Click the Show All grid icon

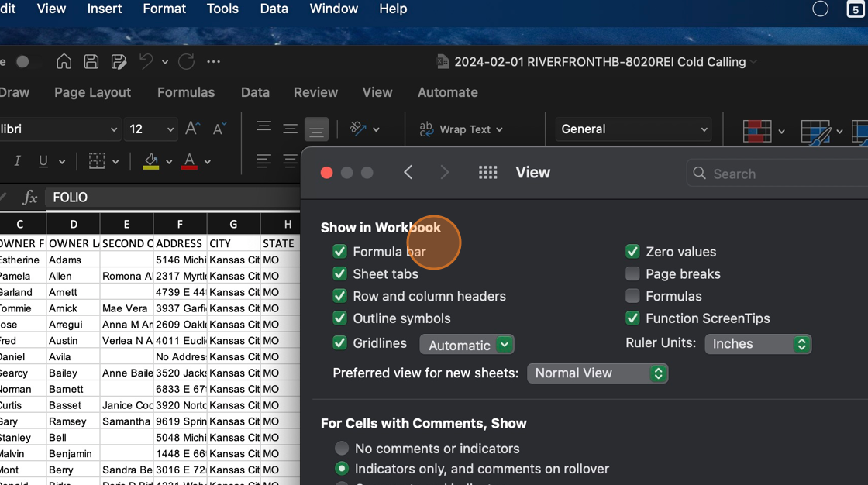(x=487, y=173)
